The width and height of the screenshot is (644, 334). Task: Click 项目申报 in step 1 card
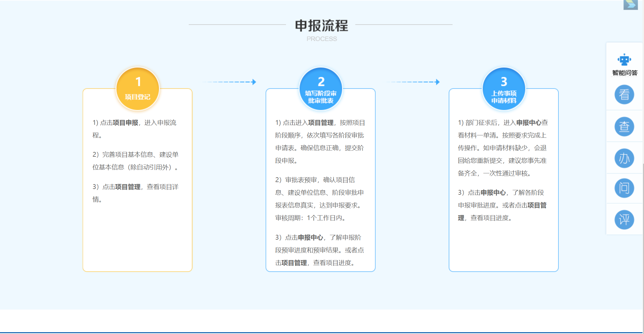[x=125, y=123]
